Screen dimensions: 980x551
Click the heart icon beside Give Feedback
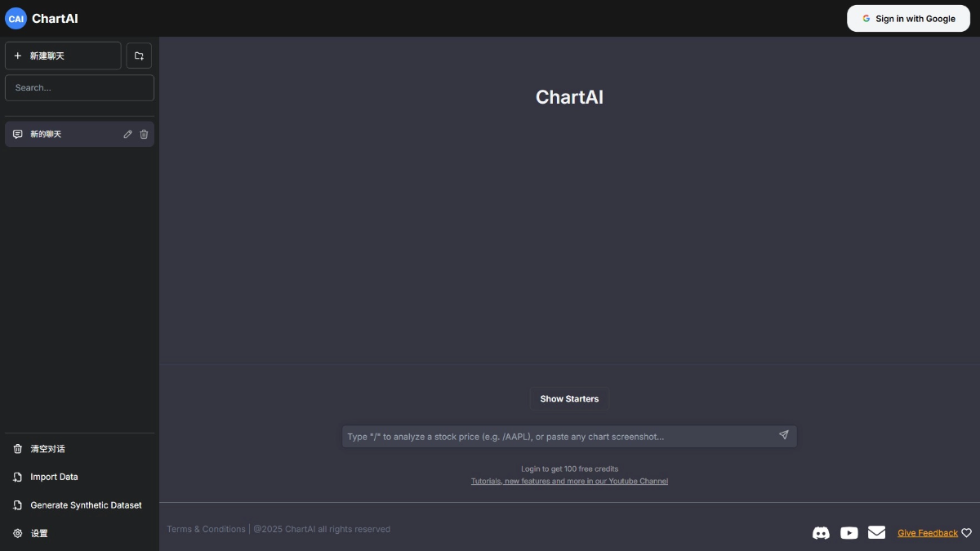click(966, 533)
